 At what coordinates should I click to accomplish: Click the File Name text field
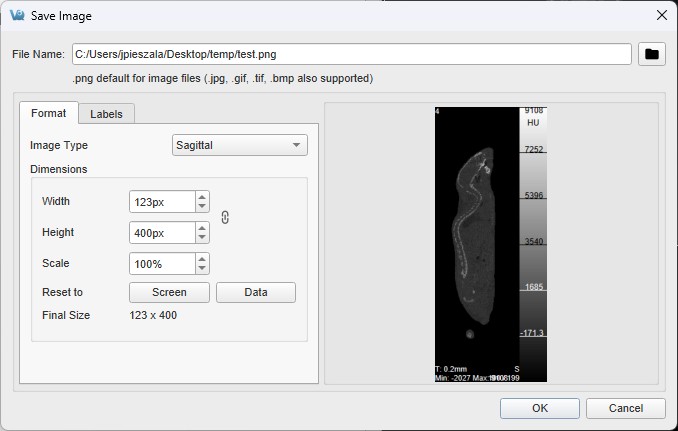(x=351, y=54)
